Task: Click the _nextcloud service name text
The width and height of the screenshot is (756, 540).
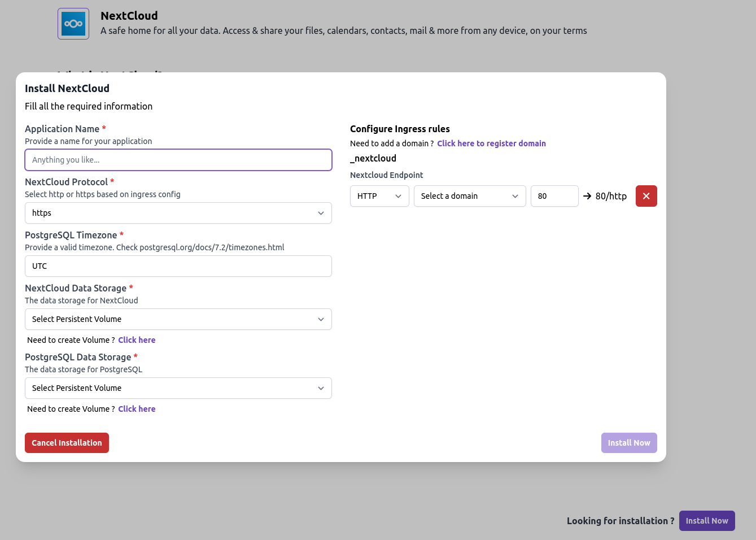Action: coord(373,158)
